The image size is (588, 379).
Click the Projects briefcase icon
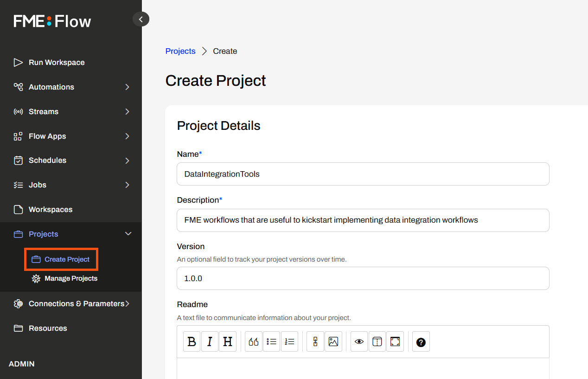coord(18,234)
